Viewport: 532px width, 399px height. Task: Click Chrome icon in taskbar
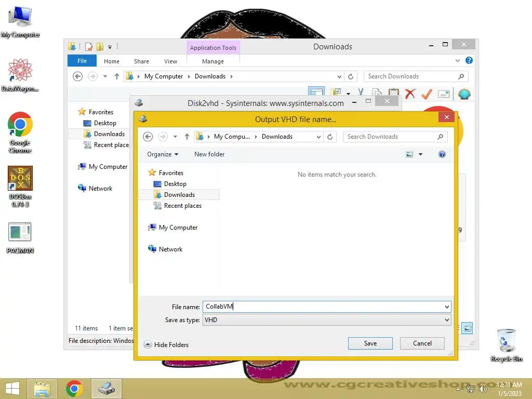pos(74,389)
